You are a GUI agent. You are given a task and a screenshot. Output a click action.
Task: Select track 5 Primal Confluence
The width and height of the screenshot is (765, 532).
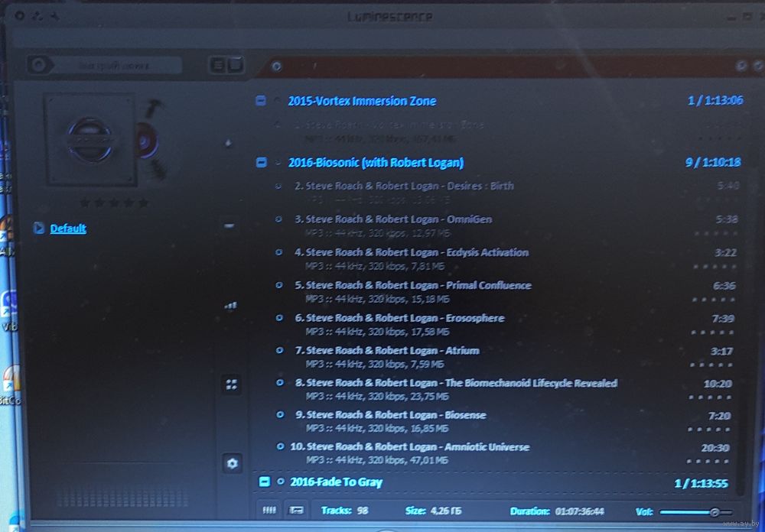point(413,285)
